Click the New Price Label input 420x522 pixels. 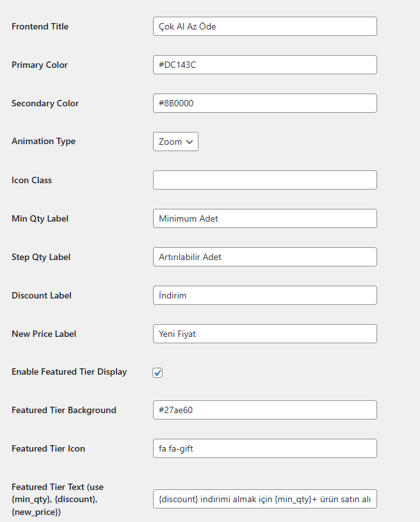pos(265,334)
